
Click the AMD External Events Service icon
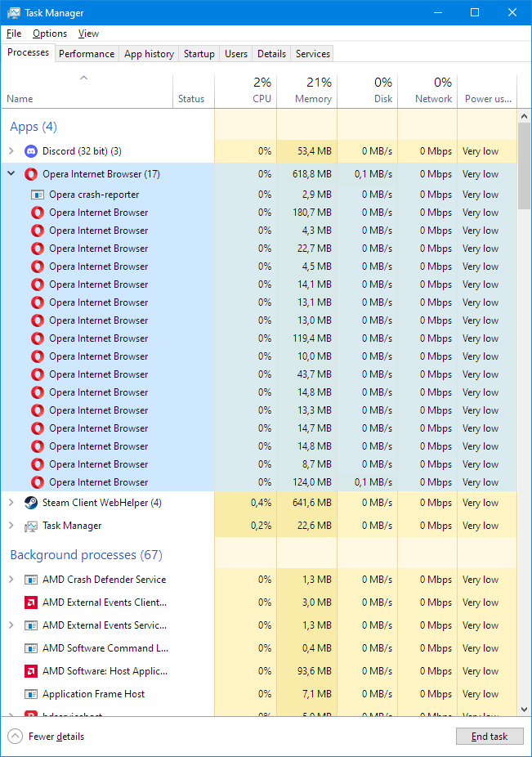(x=31, y=625)
